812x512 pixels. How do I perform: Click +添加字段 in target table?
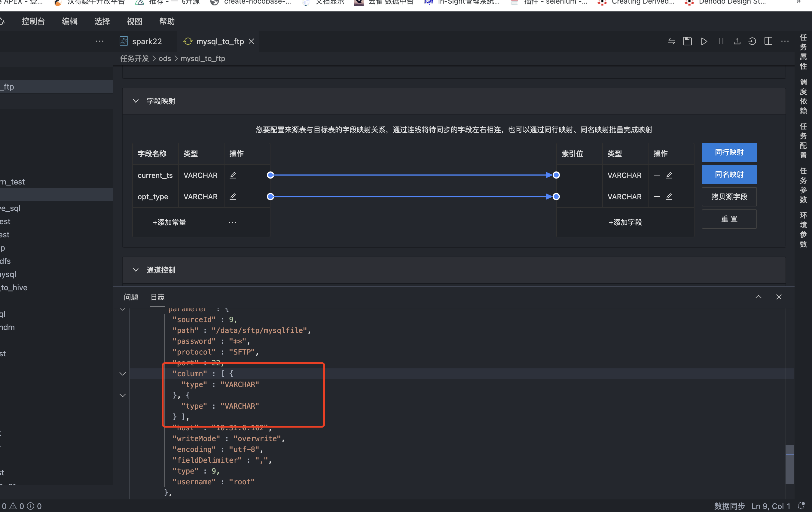click(625, 222)
